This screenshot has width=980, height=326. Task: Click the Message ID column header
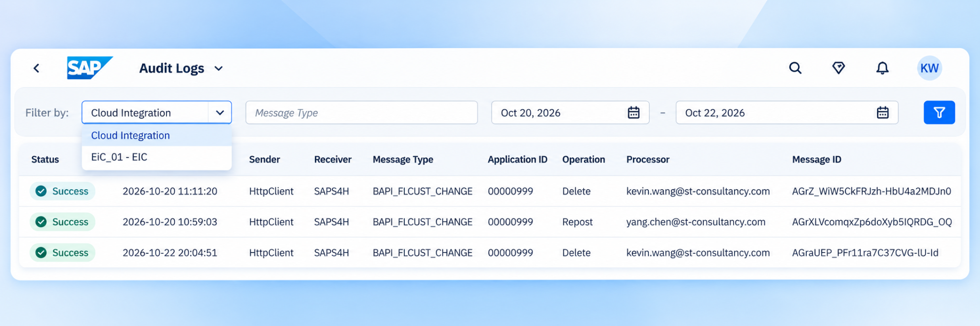point(816,160)
